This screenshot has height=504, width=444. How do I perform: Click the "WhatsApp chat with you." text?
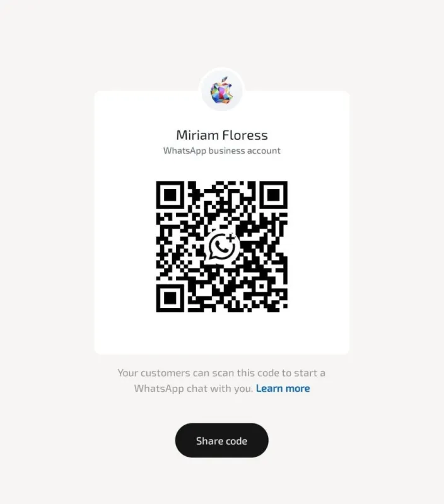pos(194,388)
